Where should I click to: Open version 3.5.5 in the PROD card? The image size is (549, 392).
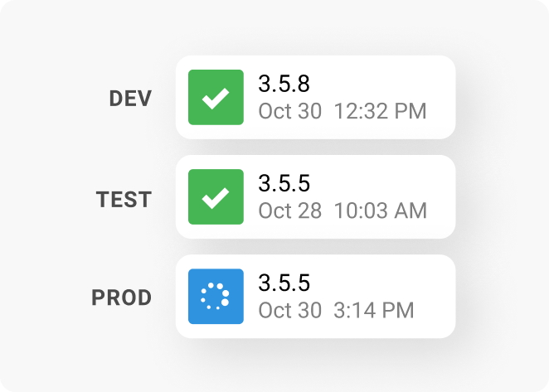coord(284,283)
